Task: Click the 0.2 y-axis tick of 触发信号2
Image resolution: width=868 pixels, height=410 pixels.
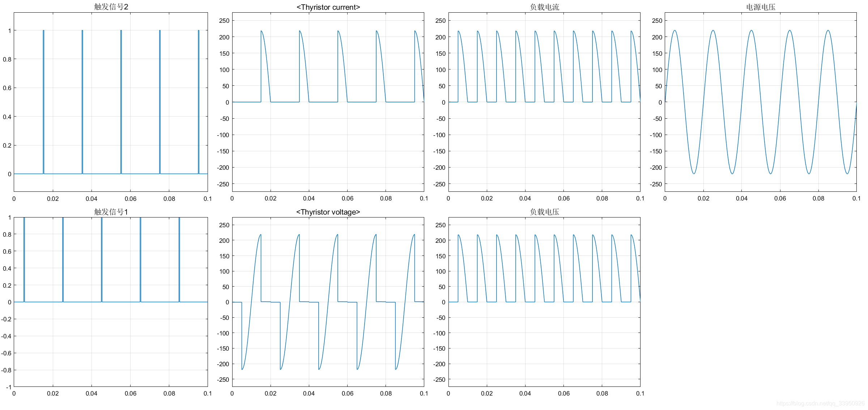Action: [7, 145]
